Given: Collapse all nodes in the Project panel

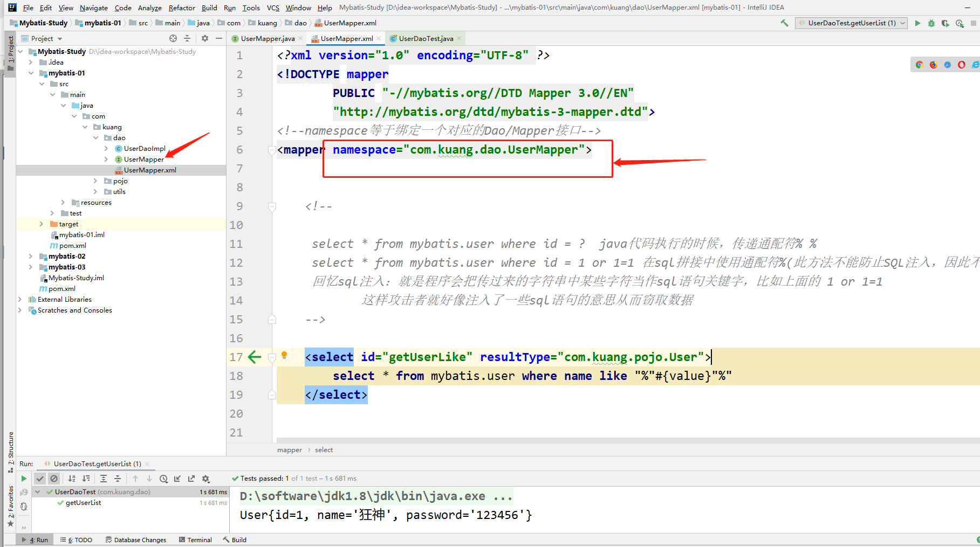Looking at the screenshot, I should pos(187,38).
